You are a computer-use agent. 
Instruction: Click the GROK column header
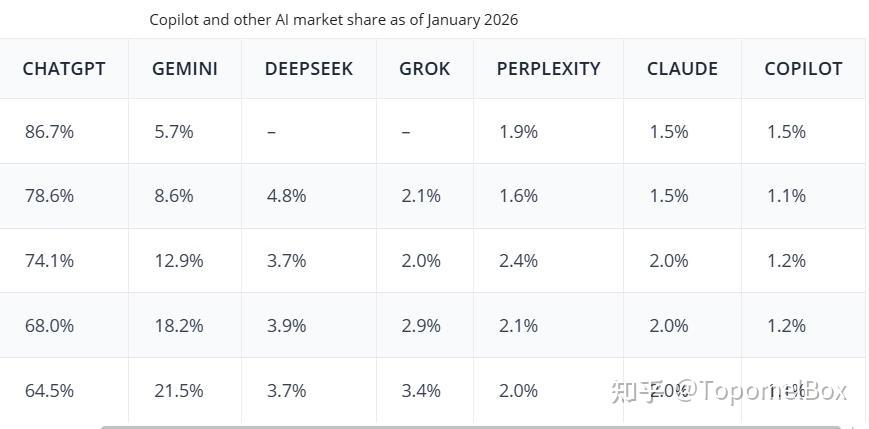pos(425,69)
